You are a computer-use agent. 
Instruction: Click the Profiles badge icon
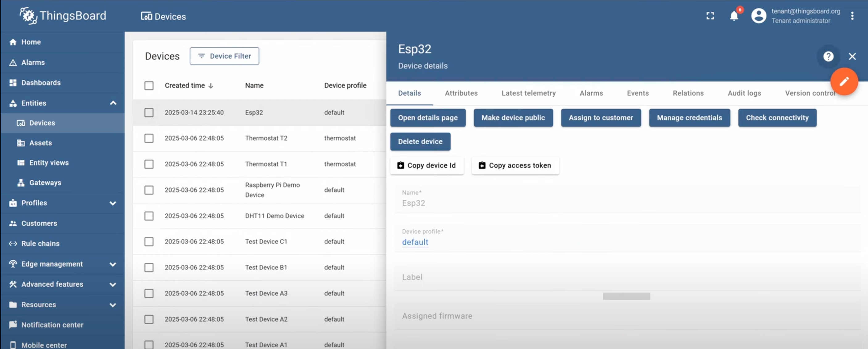coord(13,203)
